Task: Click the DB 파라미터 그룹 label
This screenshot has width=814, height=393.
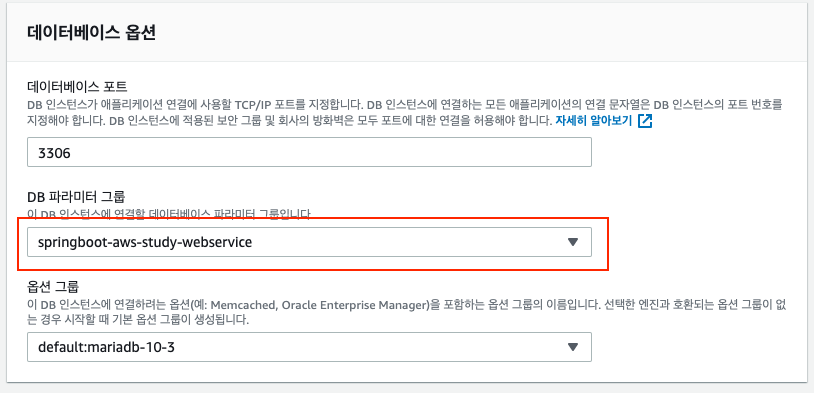Action: coord(76,197)
